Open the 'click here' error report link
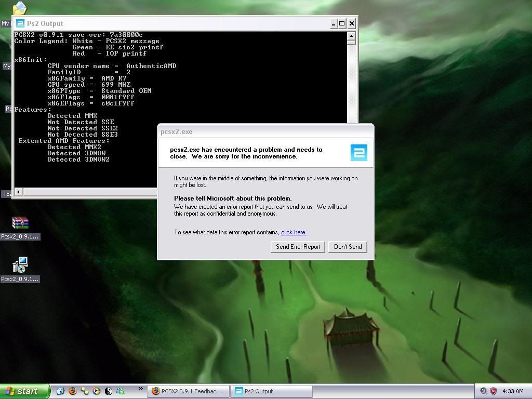The width and height of the screenshot is (532, 399). [x=294, y=232]
